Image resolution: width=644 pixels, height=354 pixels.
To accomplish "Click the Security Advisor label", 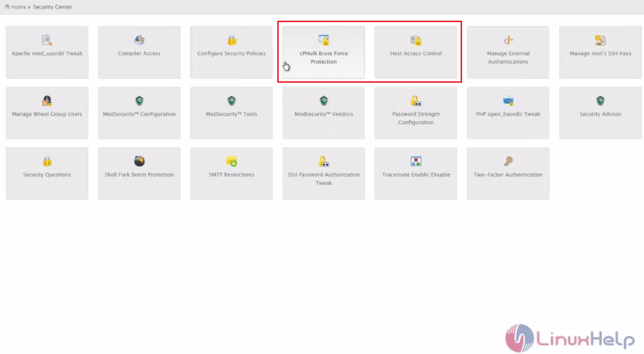I will [600, 114].
